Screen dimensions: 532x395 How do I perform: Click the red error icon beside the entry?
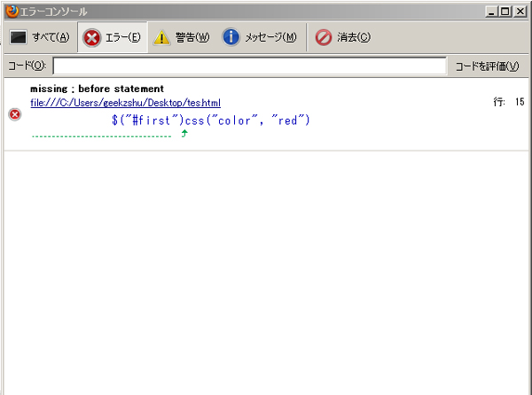point(14,114)
